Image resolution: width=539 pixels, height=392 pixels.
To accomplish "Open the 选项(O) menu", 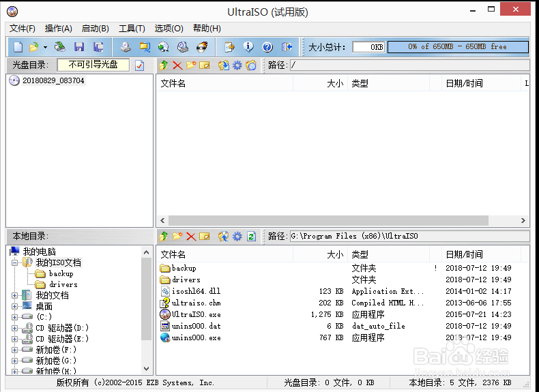I will [169, 29].
